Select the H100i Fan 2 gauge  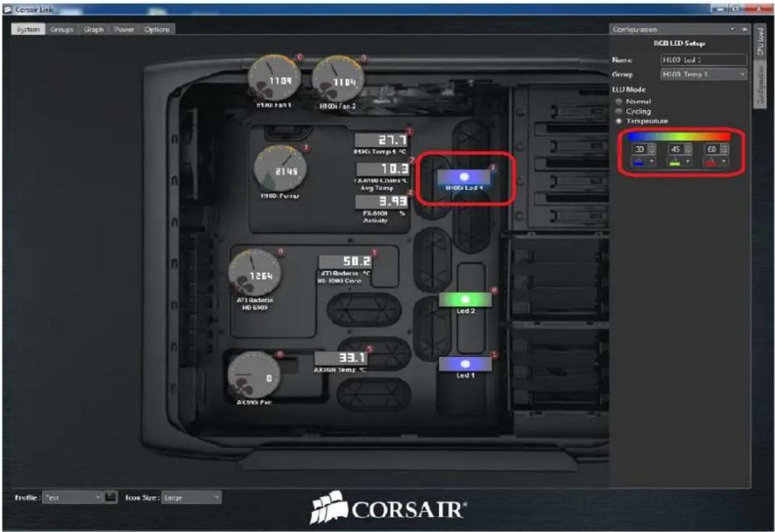338,81
